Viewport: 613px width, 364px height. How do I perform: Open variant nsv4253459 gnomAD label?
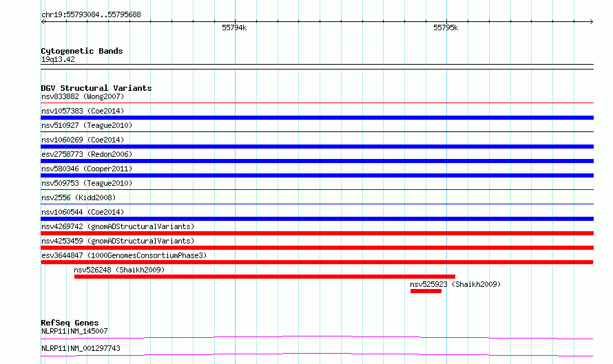click(118, 241)
